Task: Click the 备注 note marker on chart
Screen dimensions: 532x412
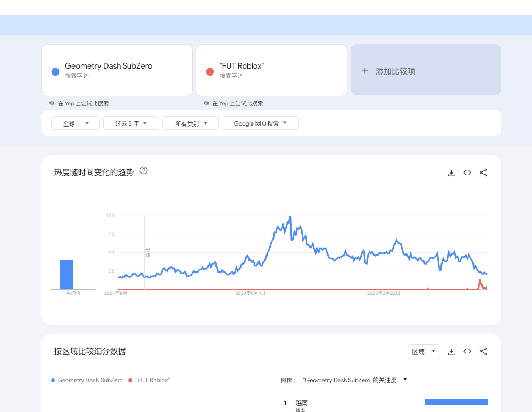Action: [147, 252]
